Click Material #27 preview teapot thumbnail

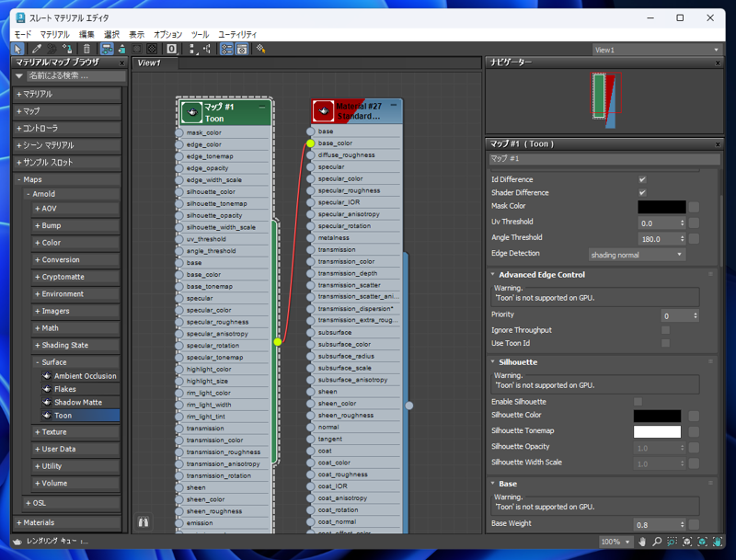pos(324,111)
